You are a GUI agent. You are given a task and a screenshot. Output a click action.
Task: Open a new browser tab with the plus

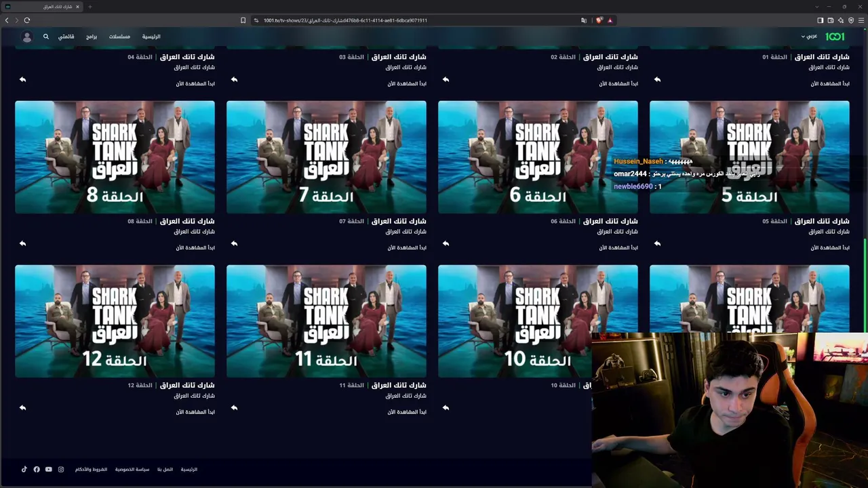pos(90,7)
